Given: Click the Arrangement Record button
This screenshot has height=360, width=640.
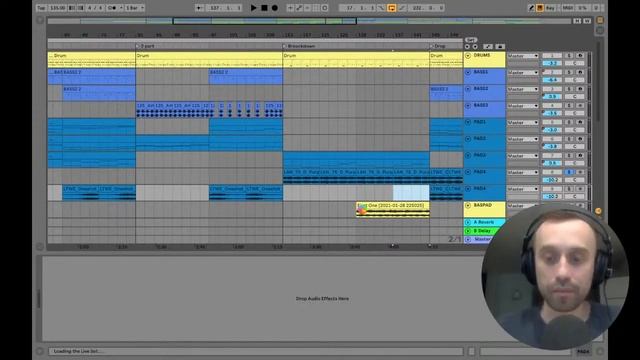Looking at the screenshot, I should tap(275, 8).
